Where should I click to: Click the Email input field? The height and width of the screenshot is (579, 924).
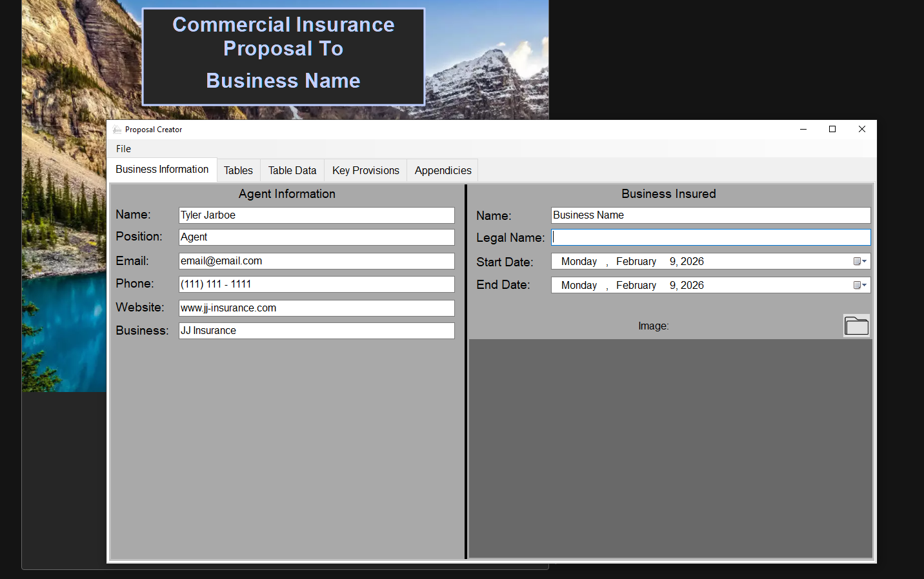coord(316,261)
